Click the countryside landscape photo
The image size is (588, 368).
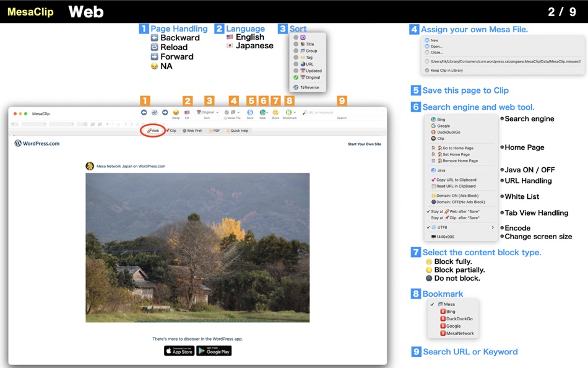pos(197,247)
